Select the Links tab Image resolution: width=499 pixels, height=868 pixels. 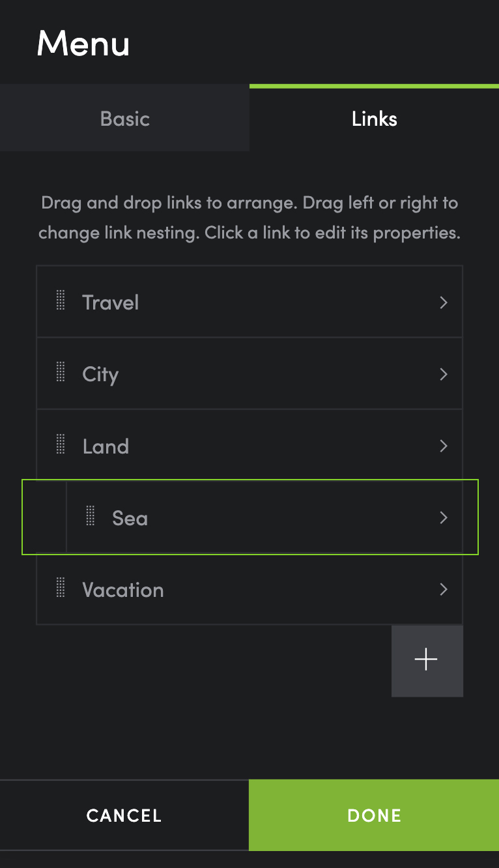click(374, 119)
